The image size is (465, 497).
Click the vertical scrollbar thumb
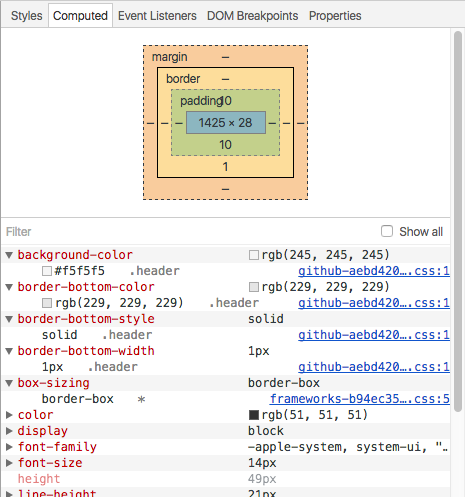coord(458,221)
